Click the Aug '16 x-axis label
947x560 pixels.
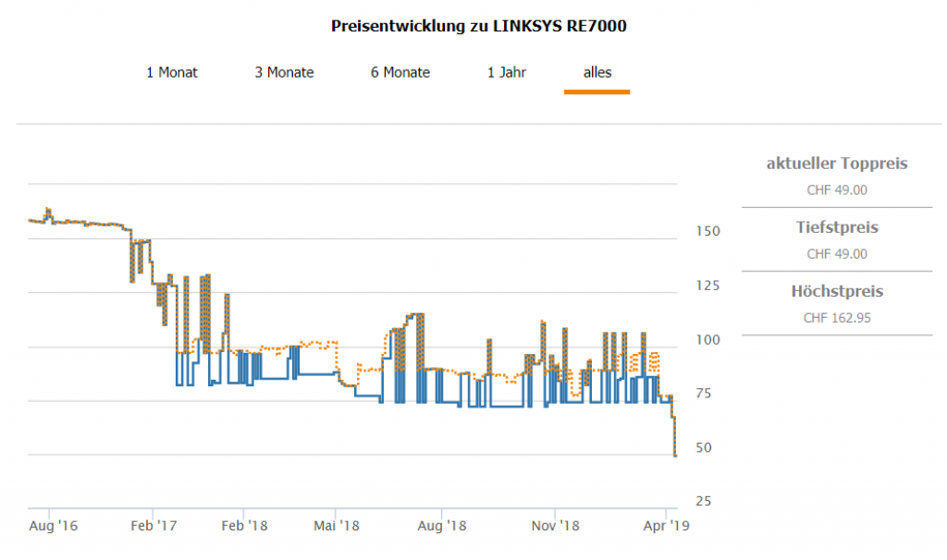pyautogui.click(x=55, y=526)
